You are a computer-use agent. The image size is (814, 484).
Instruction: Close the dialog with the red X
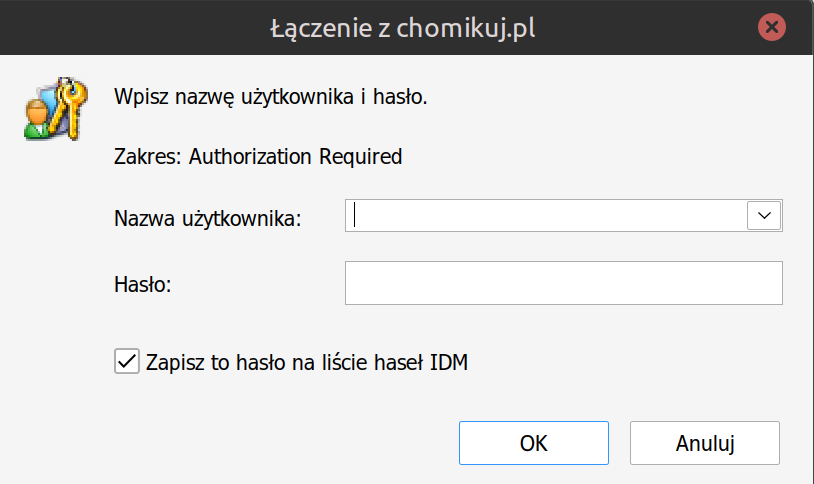point(771,27)
